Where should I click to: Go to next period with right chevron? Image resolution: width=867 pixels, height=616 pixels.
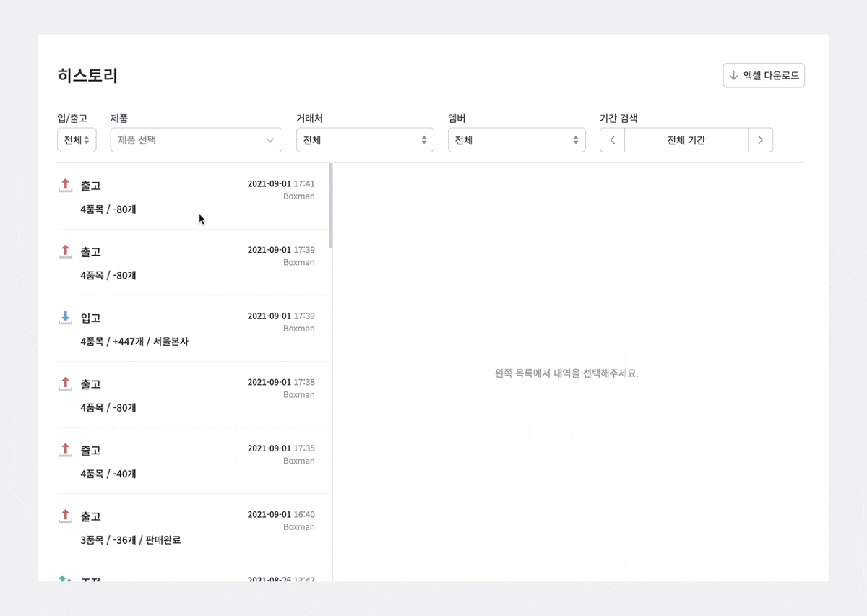[760, 140]
